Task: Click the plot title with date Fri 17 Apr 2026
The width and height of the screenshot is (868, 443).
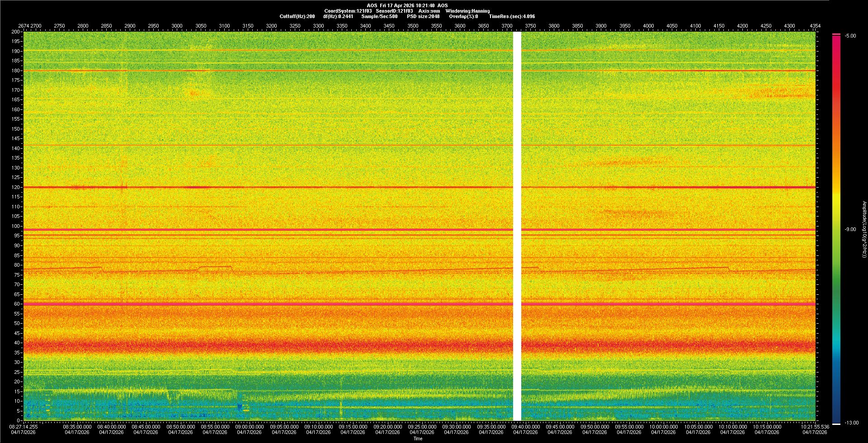Action: 407,5
